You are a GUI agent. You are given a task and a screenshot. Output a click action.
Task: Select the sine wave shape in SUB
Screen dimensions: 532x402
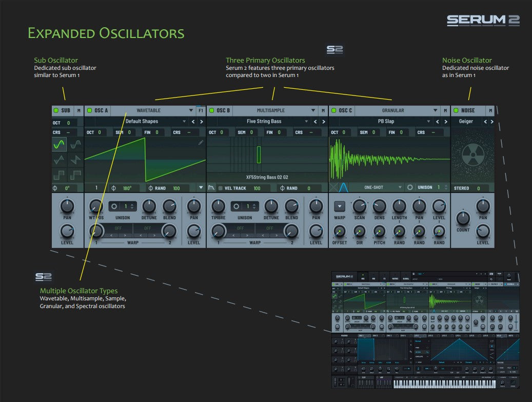[60, 144]
